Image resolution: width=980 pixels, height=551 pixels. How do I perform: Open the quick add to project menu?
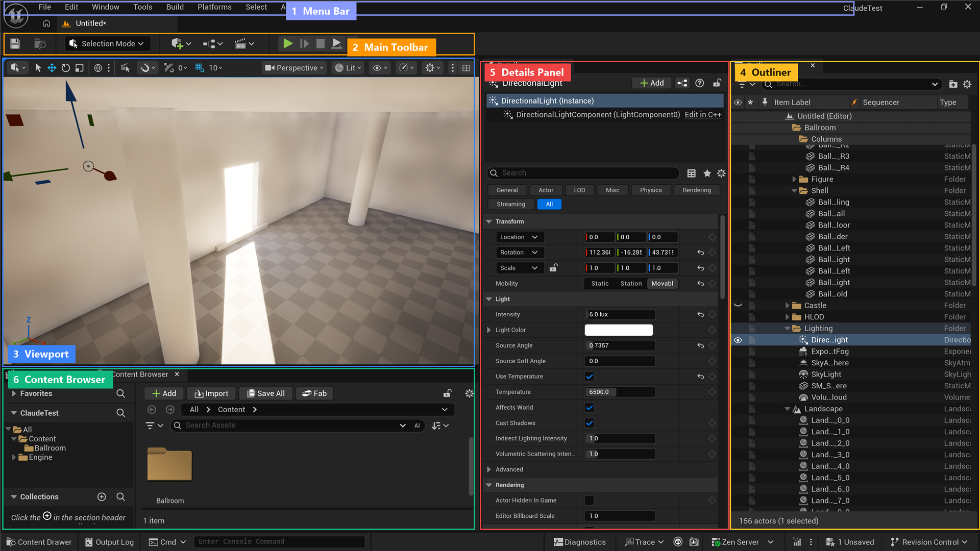tap(181, 44)
